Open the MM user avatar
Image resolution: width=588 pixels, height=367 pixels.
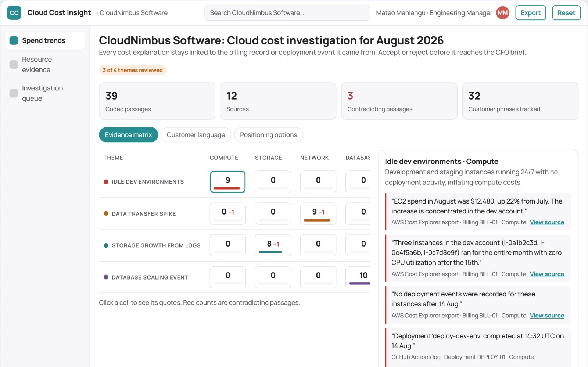pos(502,13)
